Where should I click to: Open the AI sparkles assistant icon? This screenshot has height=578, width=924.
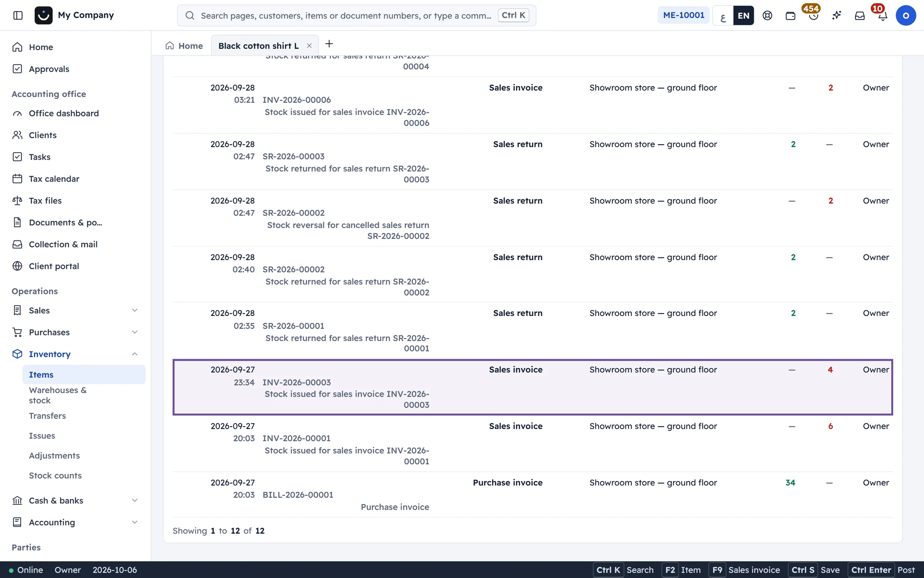coord(837,15)
